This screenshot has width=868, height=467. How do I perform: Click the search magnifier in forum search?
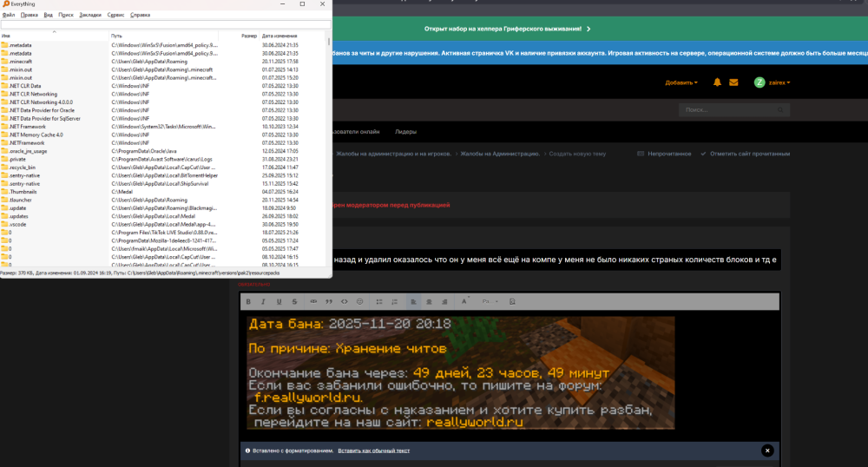(780, 109)
